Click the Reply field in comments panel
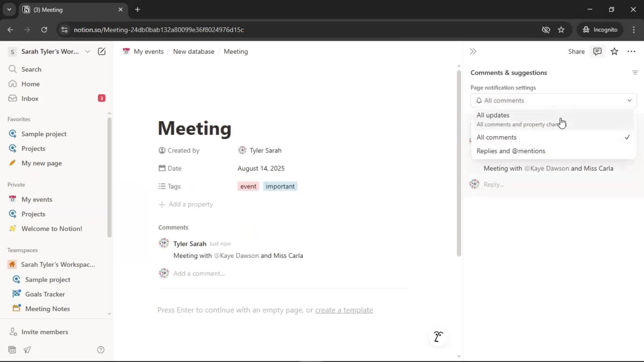This screenshot has height=362, width=644. [493, 184]
